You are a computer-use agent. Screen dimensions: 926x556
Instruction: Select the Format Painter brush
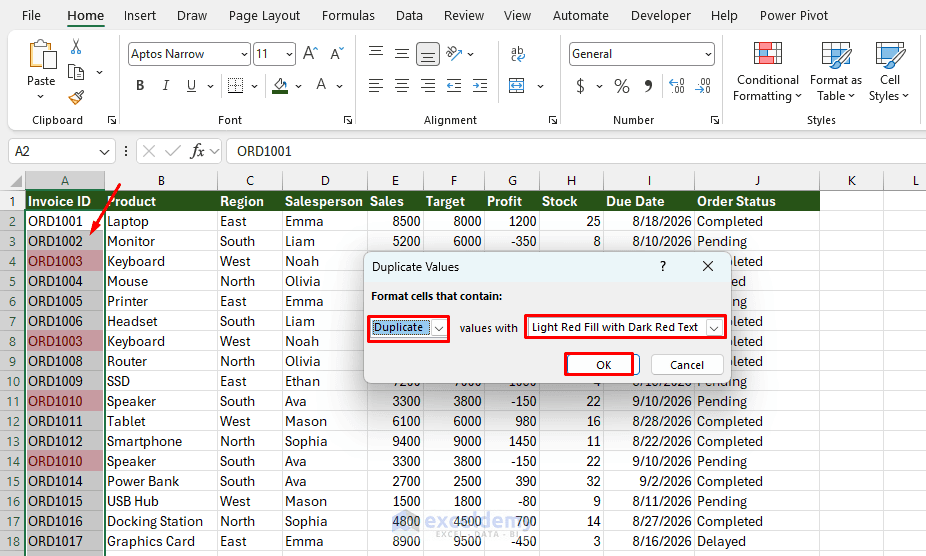[76, 97]
